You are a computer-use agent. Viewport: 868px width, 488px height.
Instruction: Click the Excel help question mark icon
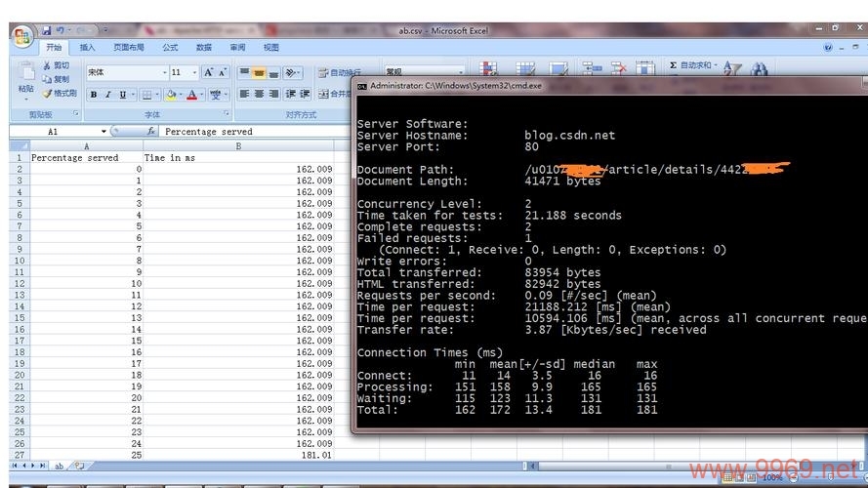828,48
